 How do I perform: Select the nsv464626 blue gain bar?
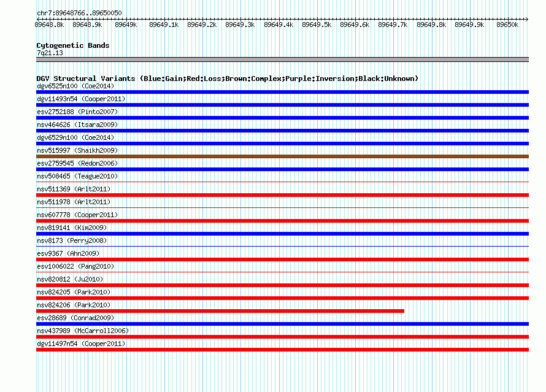(282, 131)
